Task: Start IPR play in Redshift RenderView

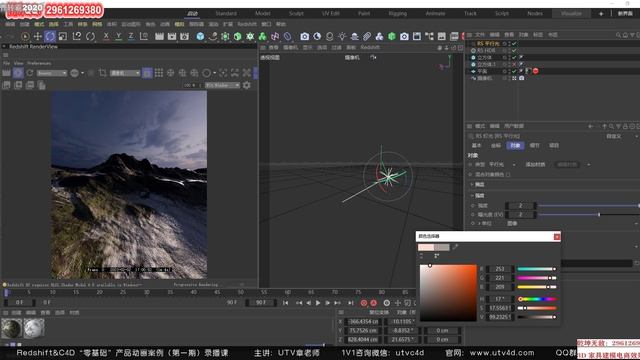Action: (18, 73)
